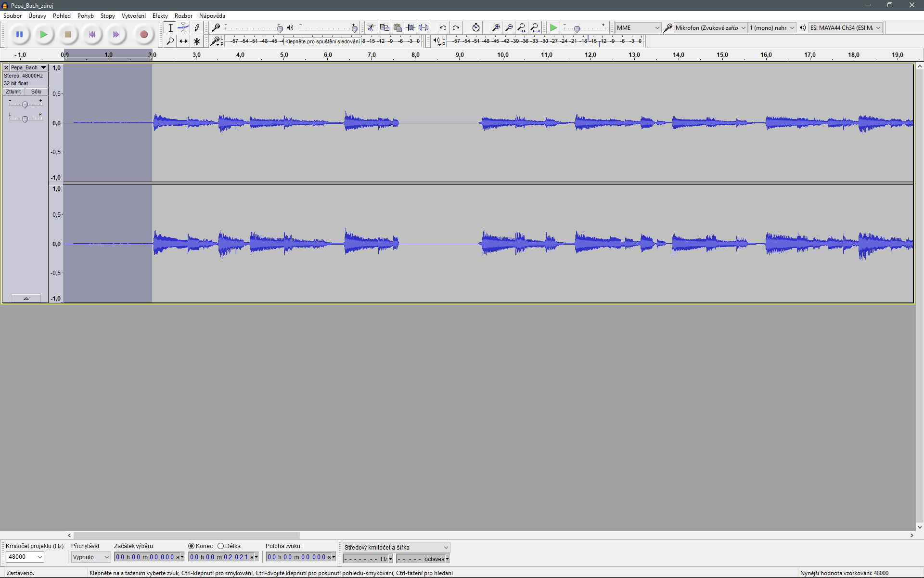Viewport: 924px width, 578px height.
Task: Click the Paste icon in the edit toolbar
Action: click(x=398, y=28)
